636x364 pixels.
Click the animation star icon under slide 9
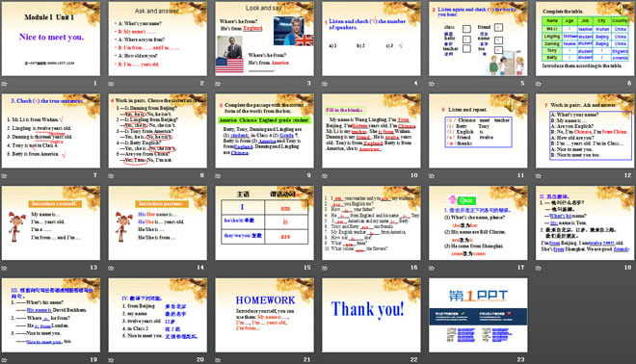[x=218, y=176]
